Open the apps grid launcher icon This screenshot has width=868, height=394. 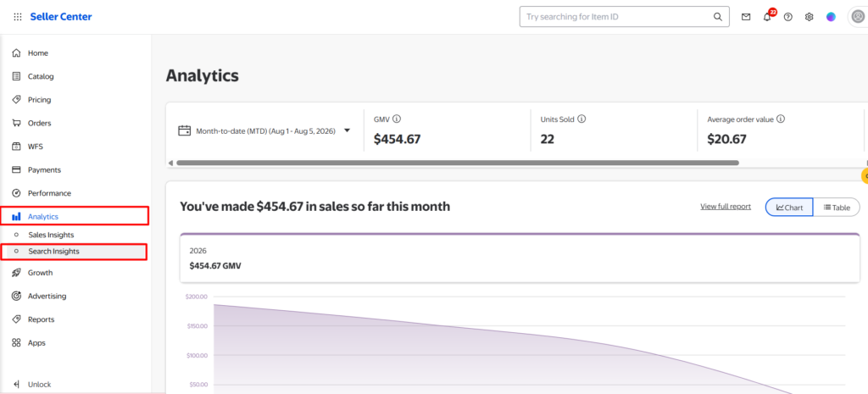point(18,17)
